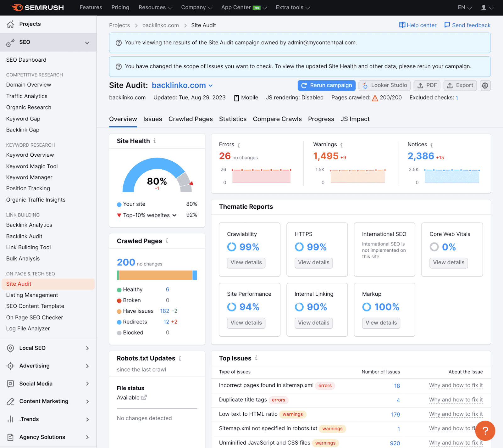Expand the Local SEO sidebar section

(x=87, y=348)
